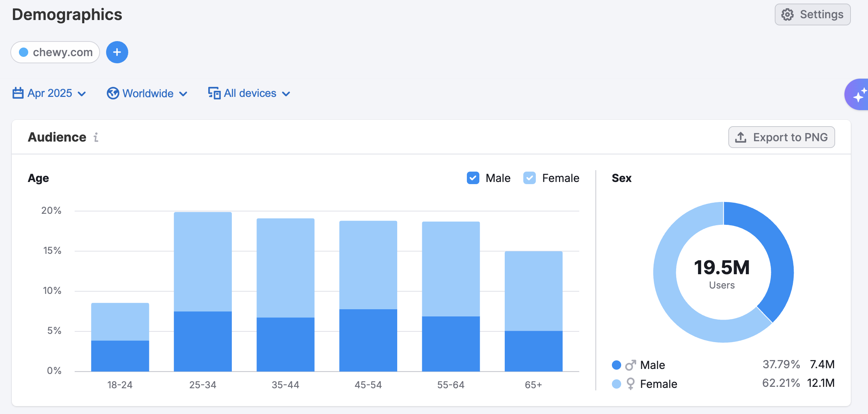Image resolution: width=868 pixels, height=414 pixels.
Task: Click the calendar icon beside Apr 2025
Action: (18, 93)
